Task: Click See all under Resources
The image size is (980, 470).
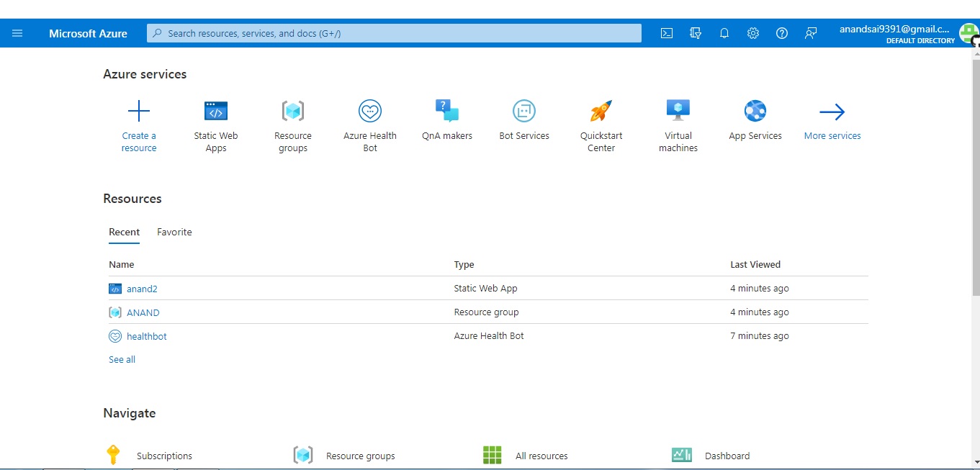Action: (121, 359)
